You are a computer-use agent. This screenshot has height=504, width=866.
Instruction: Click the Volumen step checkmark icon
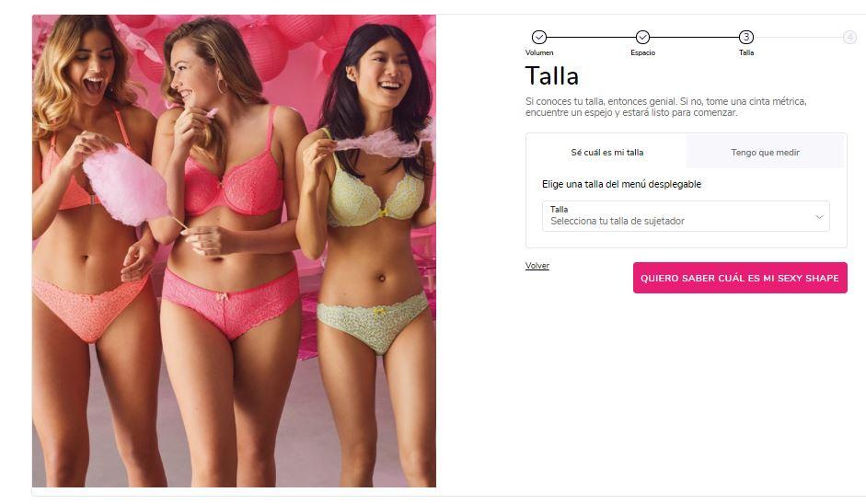539,37
